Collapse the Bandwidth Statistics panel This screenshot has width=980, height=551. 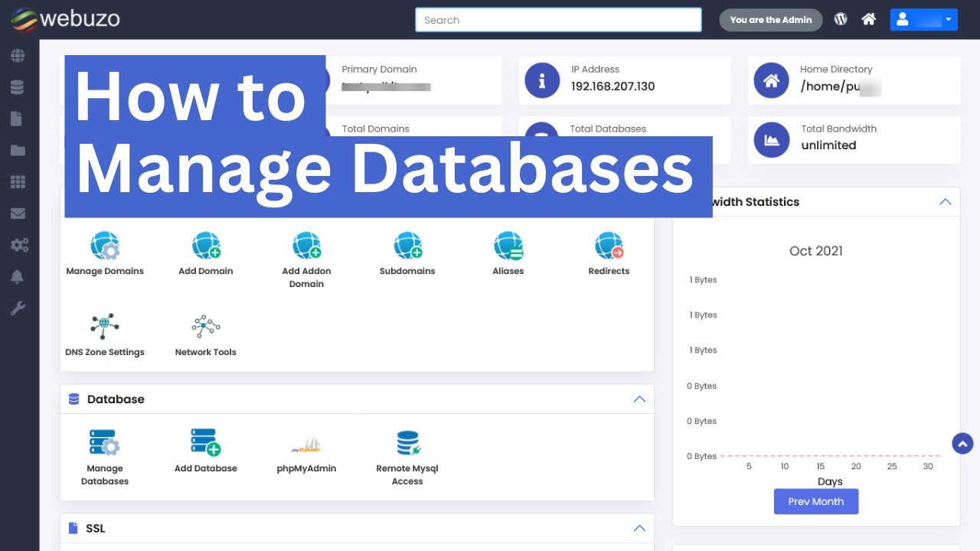click(x=946, y=201)
